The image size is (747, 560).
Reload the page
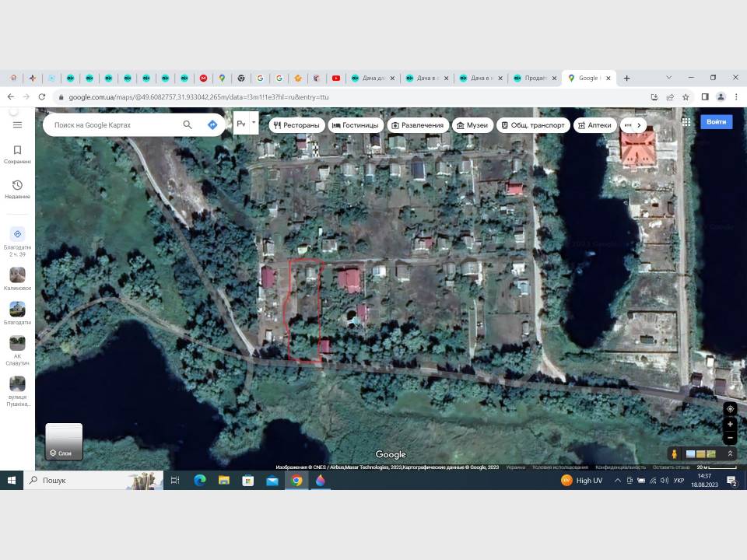[x=42, y=97]
